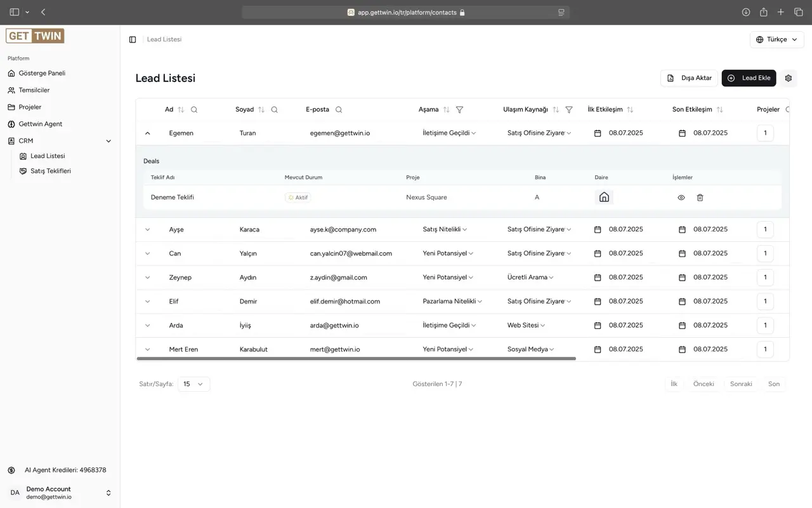Open the Gösterge Paneli menu item
This screenshot has width=812, height=508.
[44, 73]
